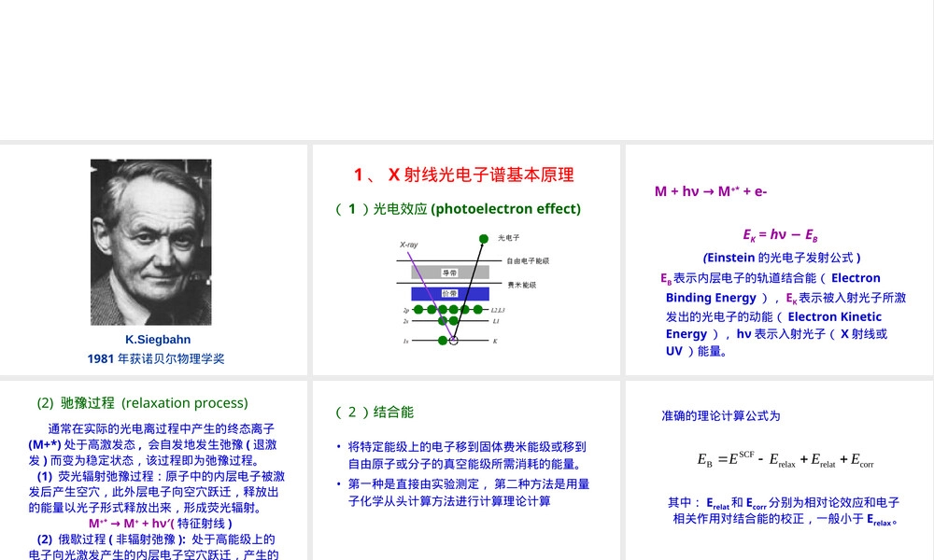Image resolution: width=934 pixels, height=560 pixels.
Task: Click the '自由电子能级' label in the diagram
Action: coord(528,260)
